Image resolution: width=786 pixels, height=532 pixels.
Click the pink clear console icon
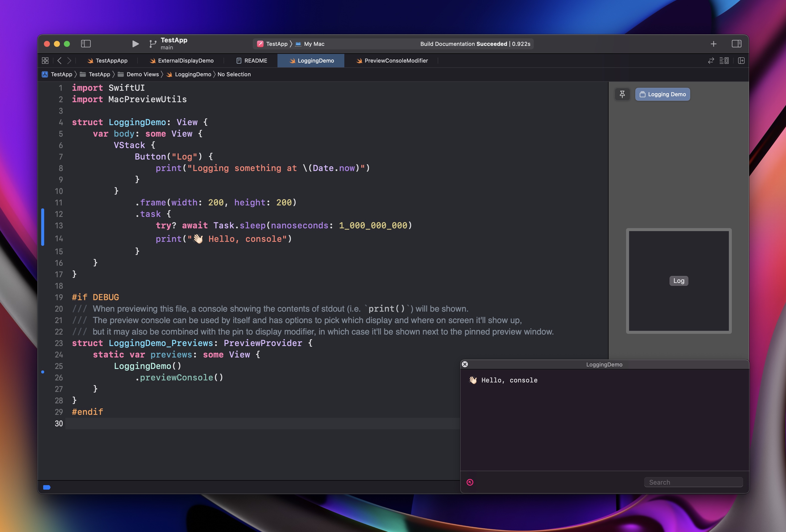pyautogui.click(x=470, y=482)
